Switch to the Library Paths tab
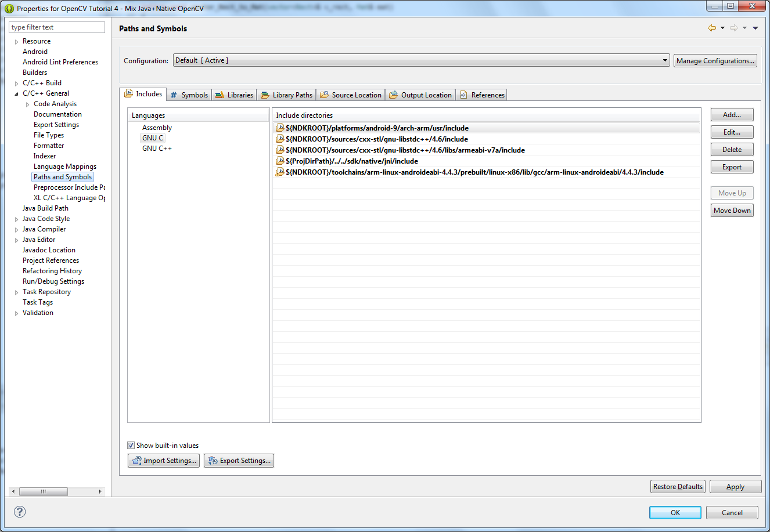This screenshot has width=770, height=532. (287, 95)
